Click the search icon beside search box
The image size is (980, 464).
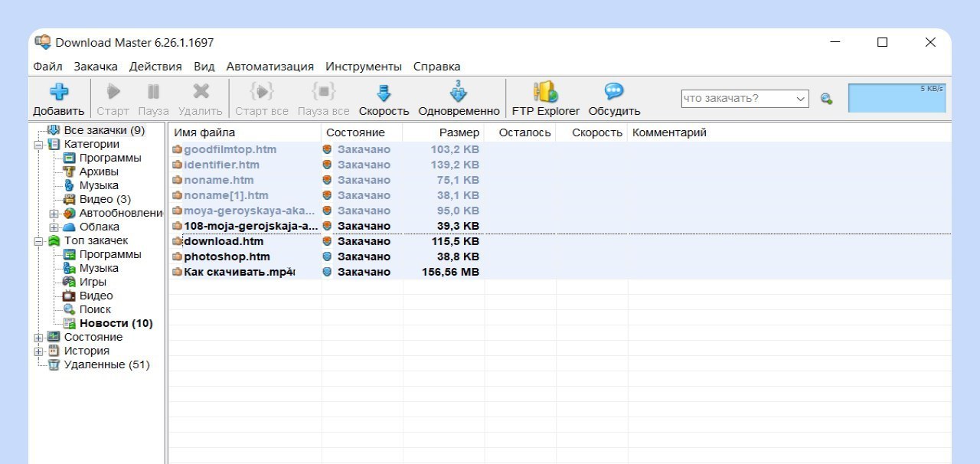[826, 99]
